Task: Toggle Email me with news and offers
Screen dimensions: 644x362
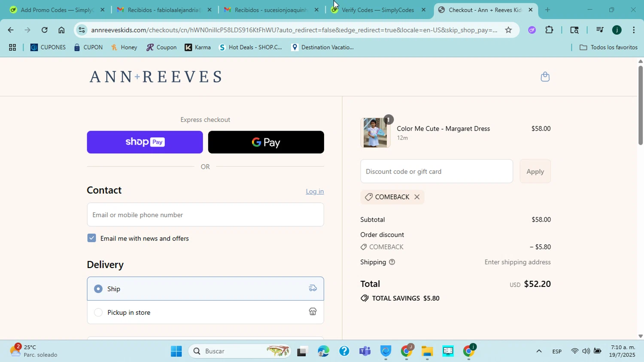Action: [x=91, y=238]
